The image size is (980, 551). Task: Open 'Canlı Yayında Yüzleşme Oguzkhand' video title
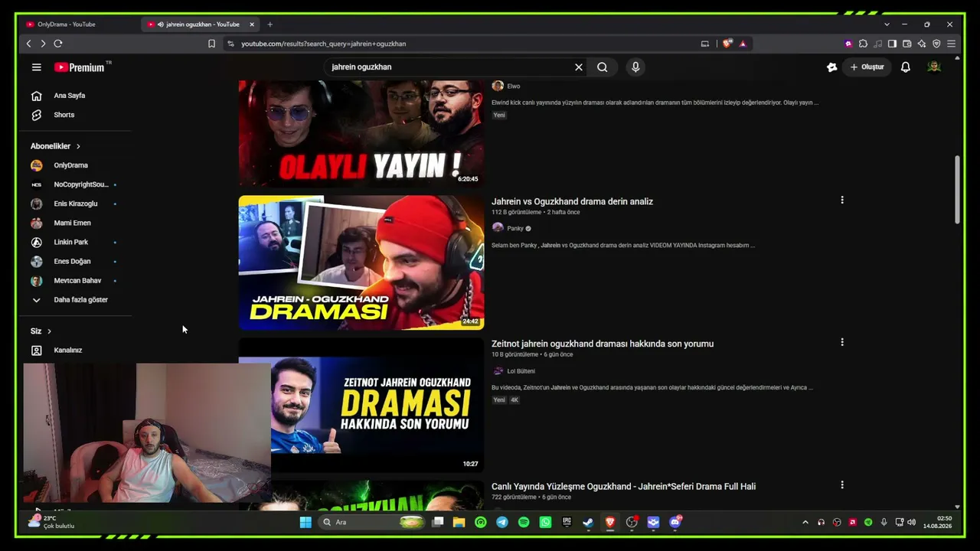(x=623, y=486)
